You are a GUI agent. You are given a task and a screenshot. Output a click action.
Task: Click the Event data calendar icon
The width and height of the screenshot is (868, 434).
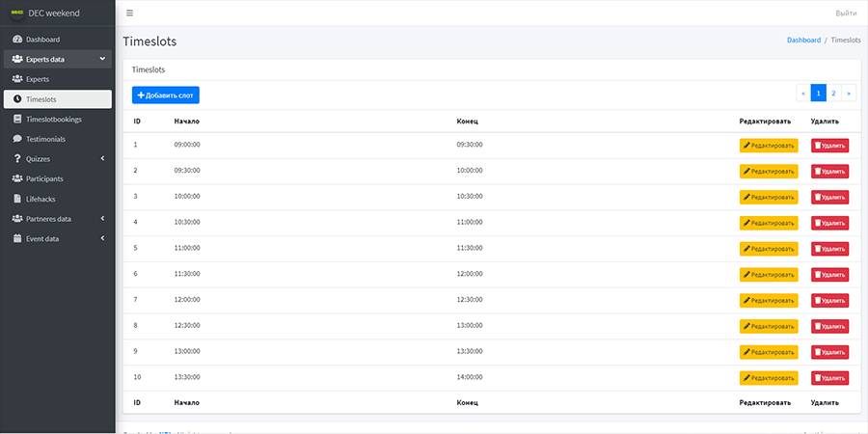coord(17,238)
